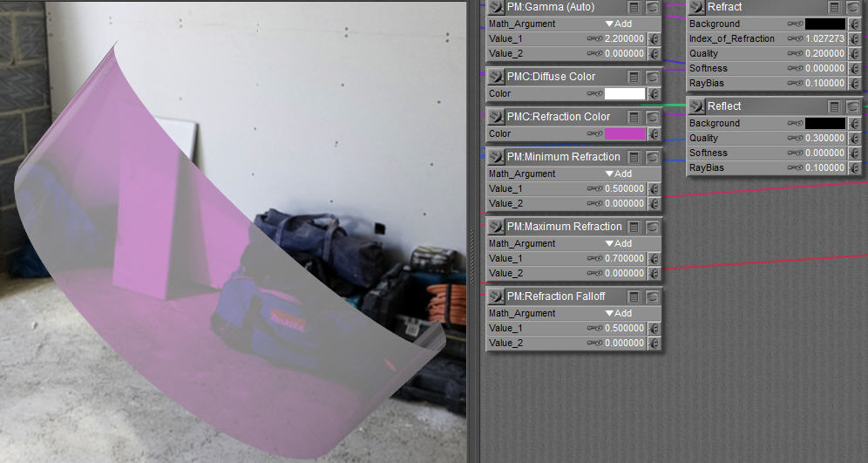868x463 pixels.
Task: Click output connector icon of PM:Maximum Refraction node
Action: pyautogui.click(x=497, y=227)
